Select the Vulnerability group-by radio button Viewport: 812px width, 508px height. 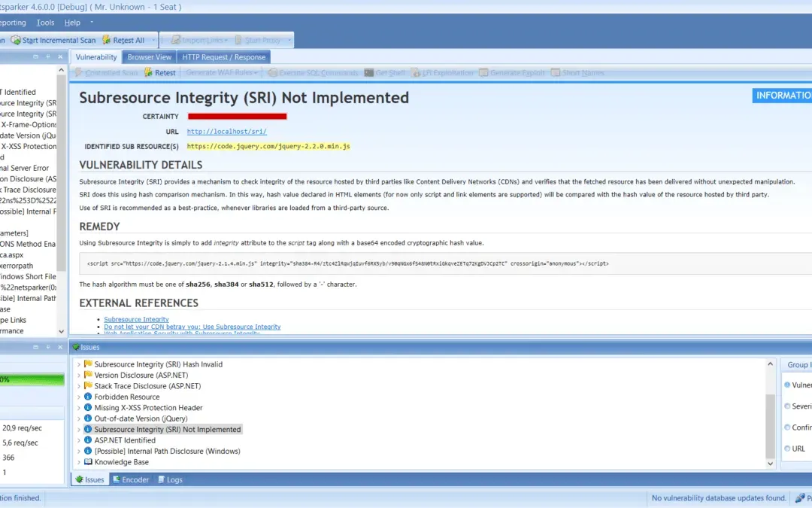(787, 385)
